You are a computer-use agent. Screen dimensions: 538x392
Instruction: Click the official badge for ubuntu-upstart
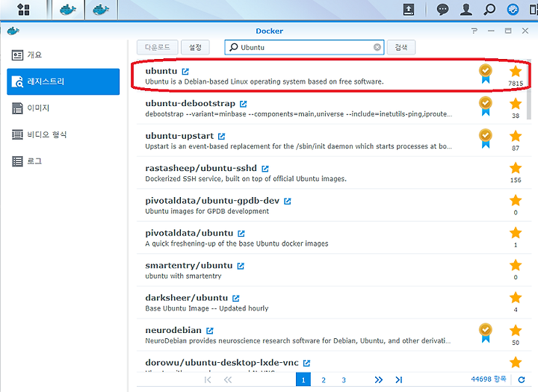[x=486, y=138]
